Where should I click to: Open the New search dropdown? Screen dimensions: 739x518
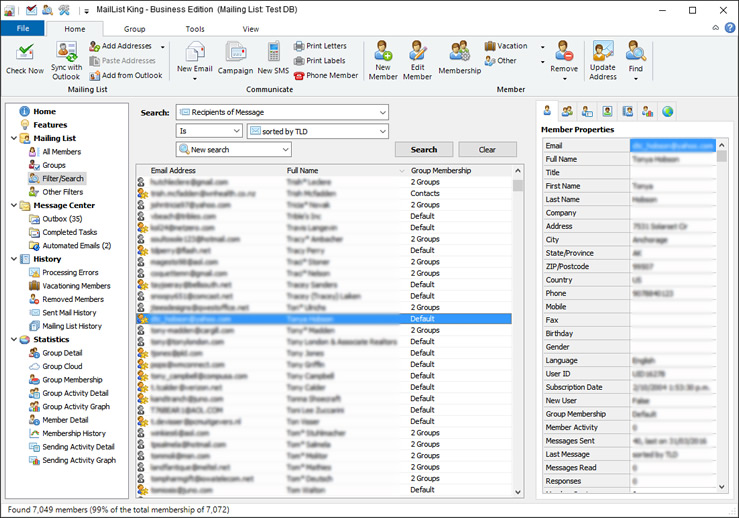click(234, 149)
